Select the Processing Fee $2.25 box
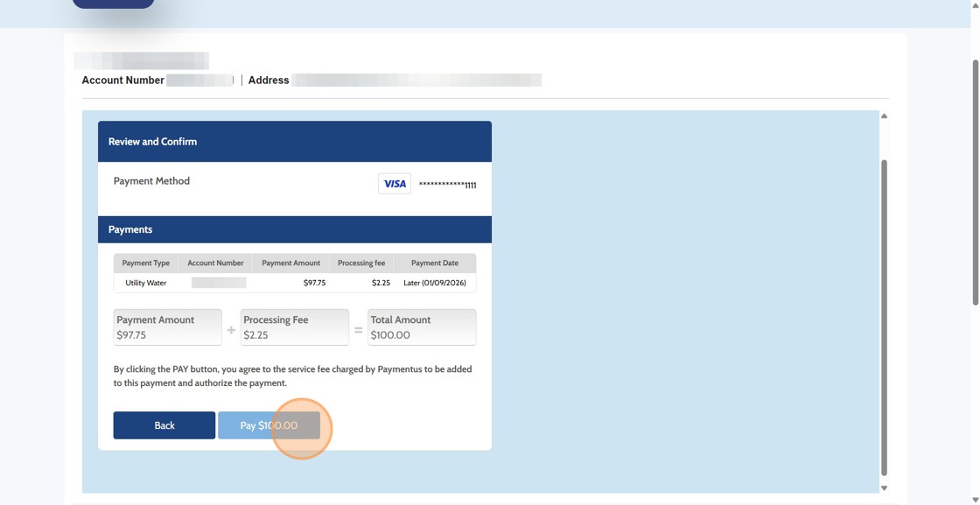The image size is (980, 505). tap(294, 326)
